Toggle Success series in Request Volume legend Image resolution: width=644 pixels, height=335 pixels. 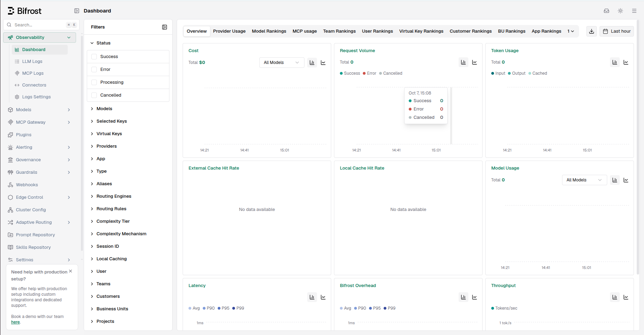coord(350,73)
